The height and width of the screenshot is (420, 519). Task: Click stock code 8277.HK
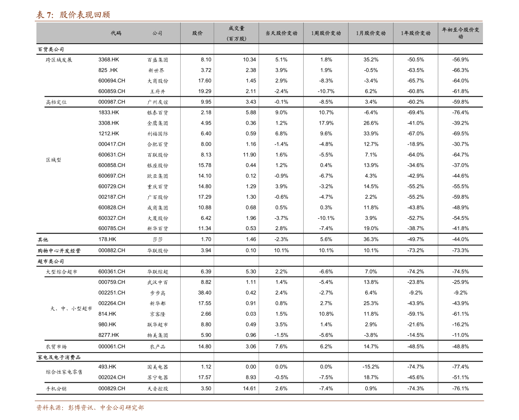[x=109, y=335]
